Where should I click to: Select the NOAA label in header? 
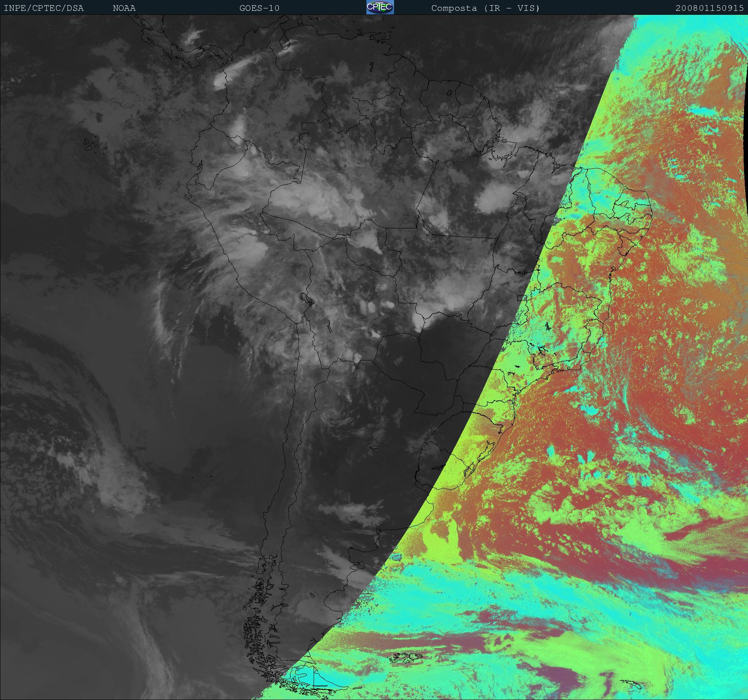[124, 8]
